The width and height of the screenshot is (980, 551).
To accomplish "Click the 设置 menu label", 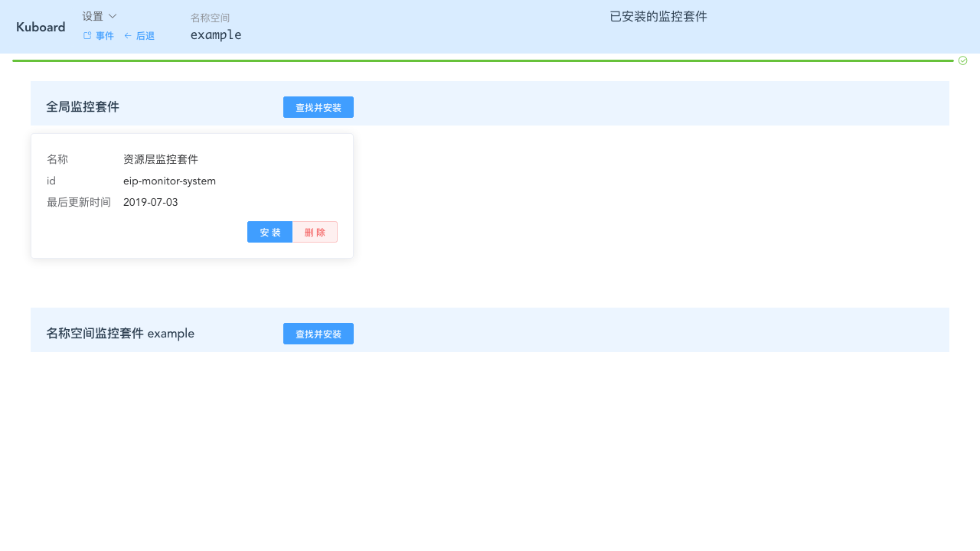I will [92, 15].
